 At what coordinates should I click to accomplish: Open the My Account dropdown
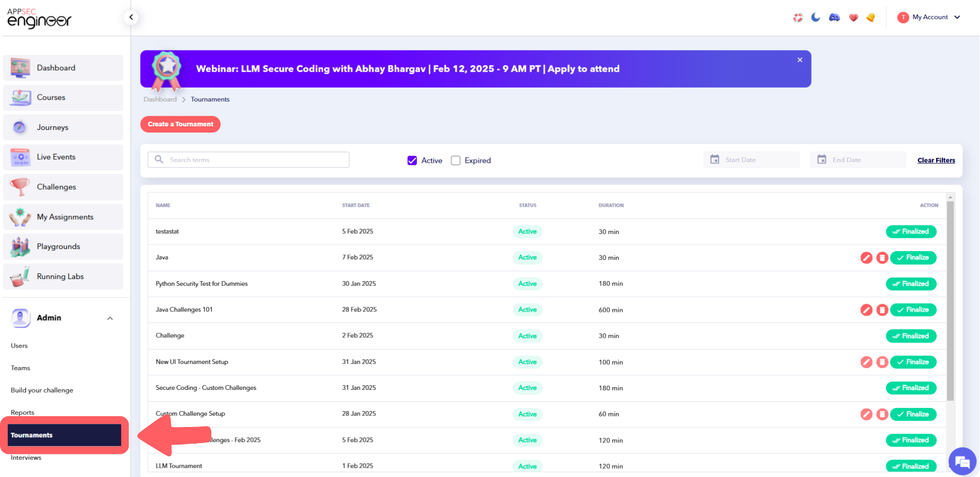(929, 17)
